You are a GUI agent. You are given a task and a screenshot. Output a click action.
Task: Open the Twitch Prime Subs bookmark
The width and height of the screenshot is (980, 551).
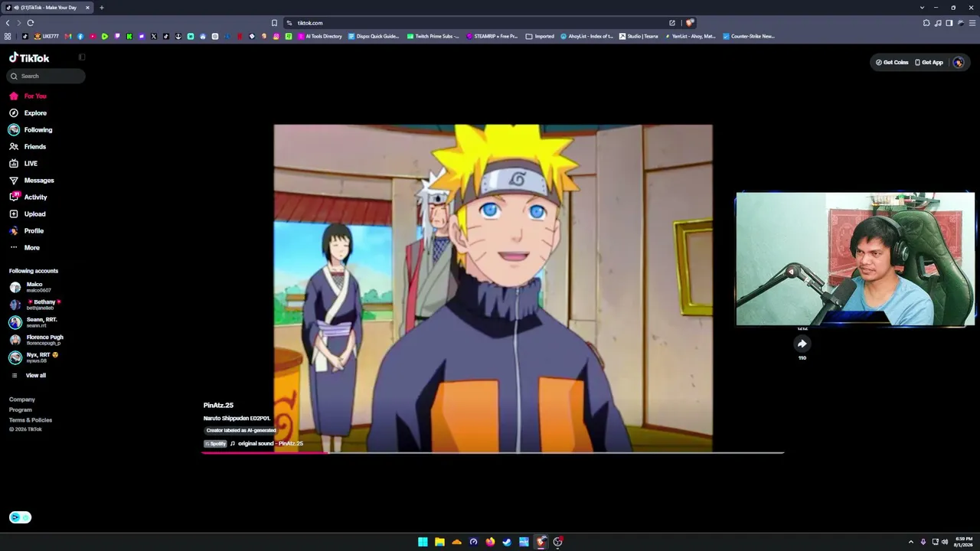pyautogui.click(x=433, y=36)
